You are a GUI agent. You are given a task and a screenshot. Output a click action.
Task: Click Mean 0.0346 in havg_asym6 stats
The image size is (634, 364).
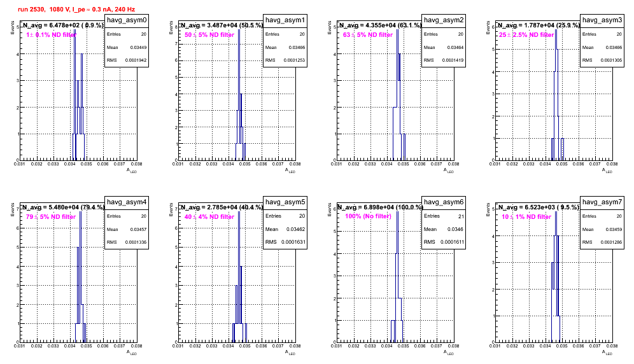[x=444, y=229]
